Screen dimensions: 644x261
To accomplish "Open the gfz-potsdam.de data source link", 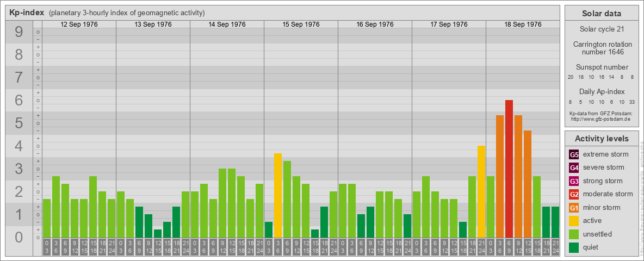I will tap(600, 119).
